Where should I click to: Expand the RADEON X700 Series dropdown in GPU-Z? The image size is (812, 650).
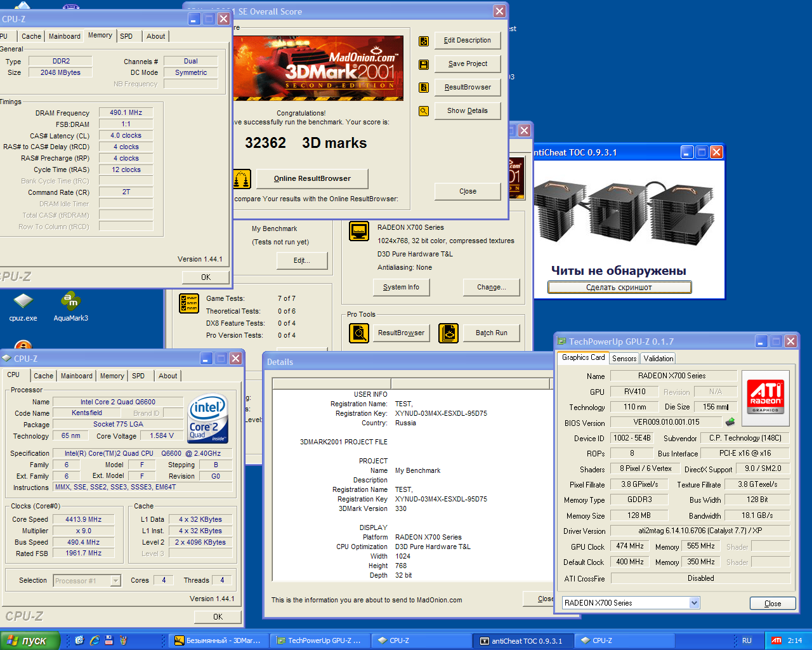694,603
